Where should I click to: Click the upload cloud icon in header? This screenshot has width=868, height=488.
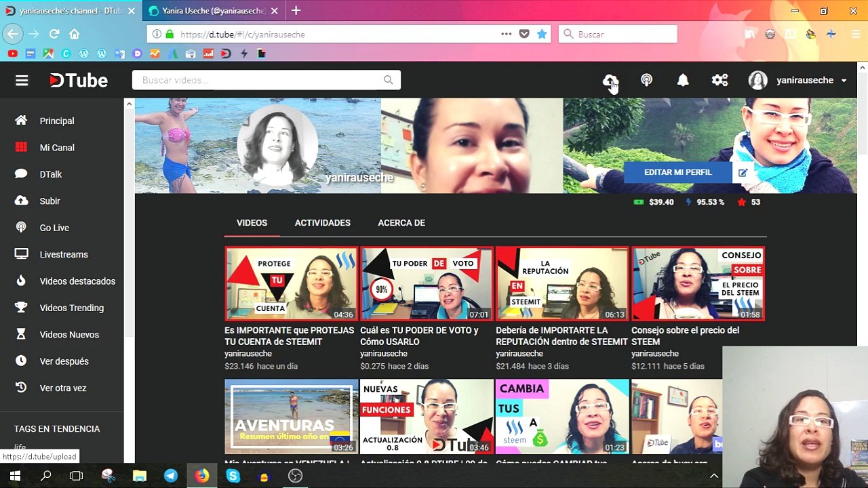pyautogui.click(x=610, y=81)
